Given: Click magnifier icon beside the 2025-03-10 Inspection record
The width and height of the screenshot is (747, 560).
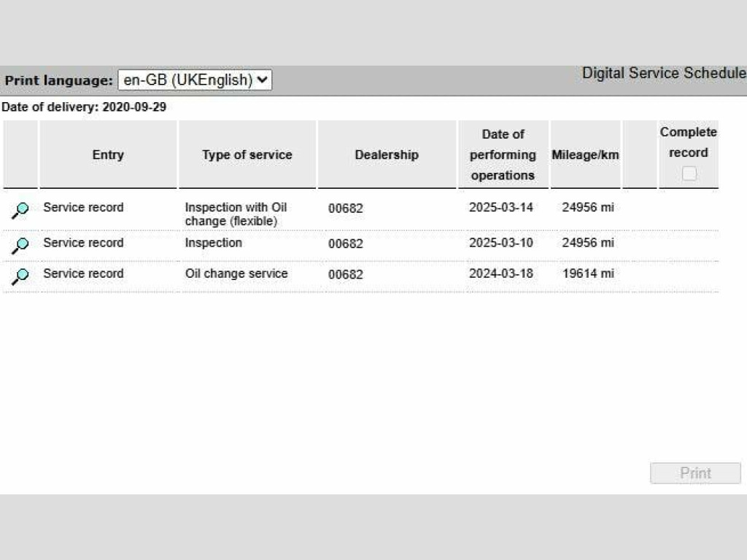Looking at the screenshot, I should [20, 245].
